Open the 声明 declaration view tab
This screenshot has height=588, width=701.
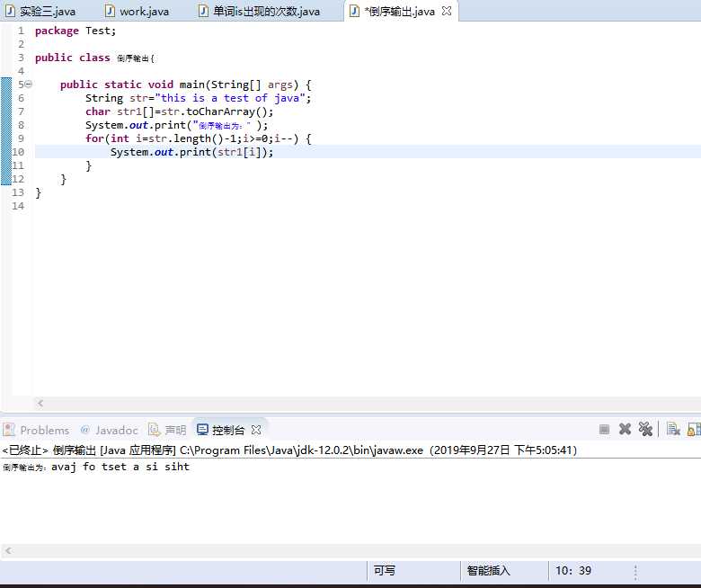coord(167,430)
